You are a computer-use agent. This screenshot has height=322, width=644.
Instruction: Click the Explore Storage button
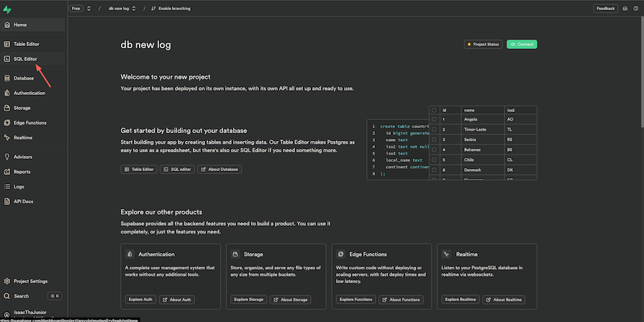pyautogui.click(x=250, y=300)
